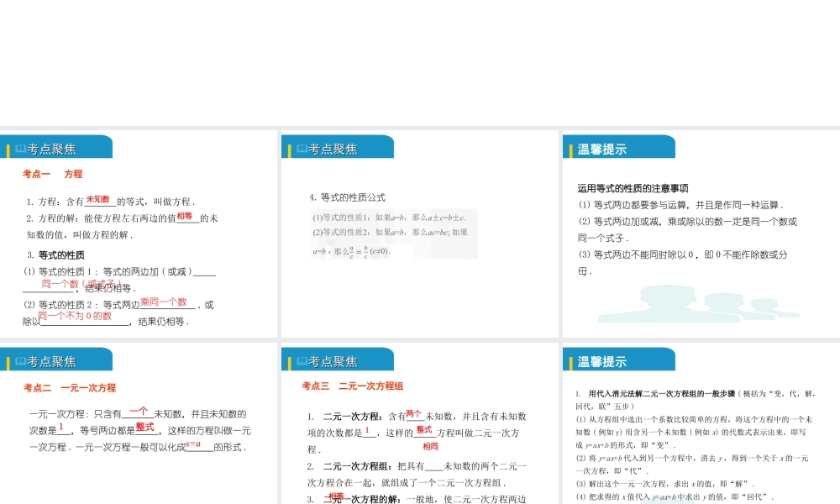The image size is (840, 504).
Task: Click the step (3) 解出这个一元一次方程
Action: click(664, 484)
